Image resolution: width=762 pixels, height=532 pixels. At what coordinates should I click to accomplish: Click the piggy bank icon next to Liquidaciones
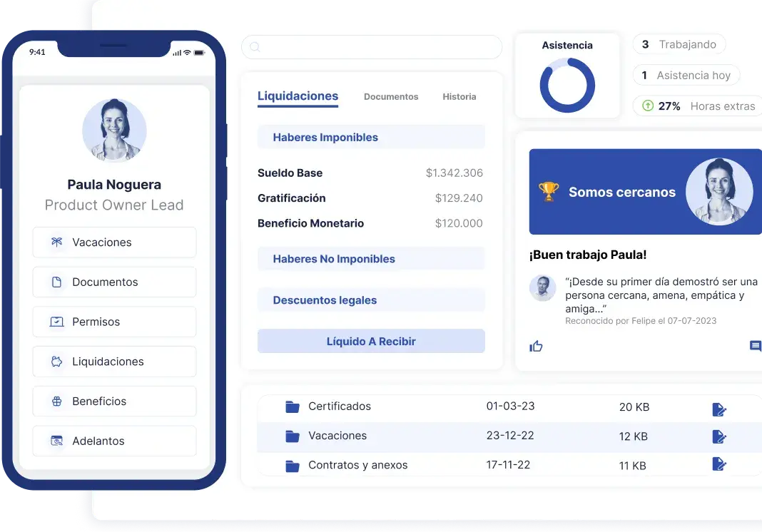[x=55, y=362]
